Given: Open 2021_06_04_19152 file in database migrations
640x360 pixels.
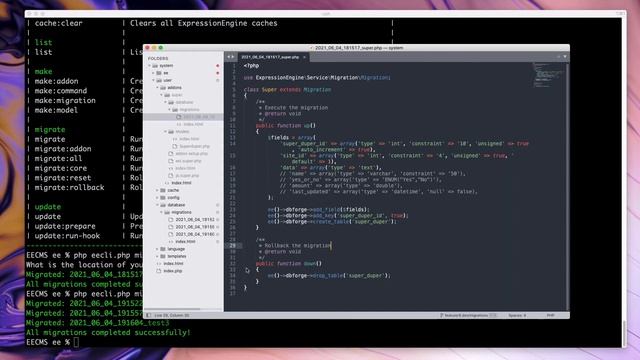Looking at the screenshot, I should coord(195,220).
